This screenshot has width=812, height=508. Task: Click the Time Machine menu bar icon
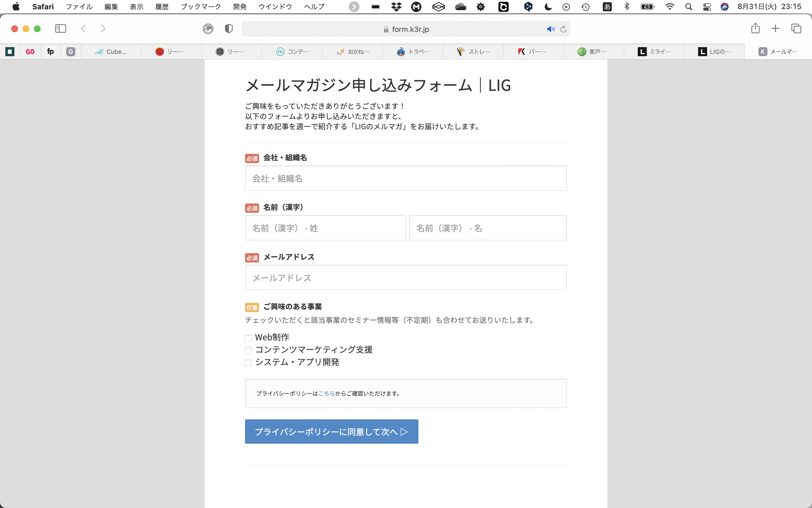tap(586, 7)
